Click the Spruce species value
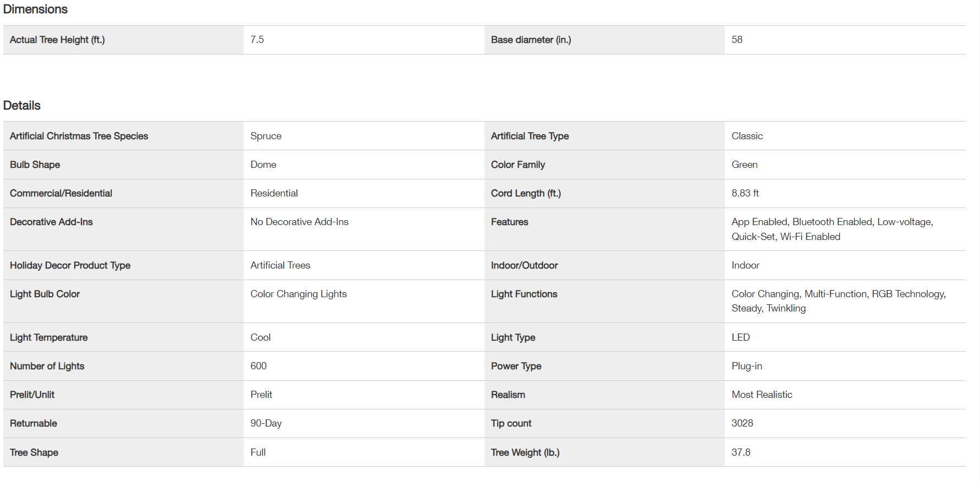 click(x=266, y=136)
